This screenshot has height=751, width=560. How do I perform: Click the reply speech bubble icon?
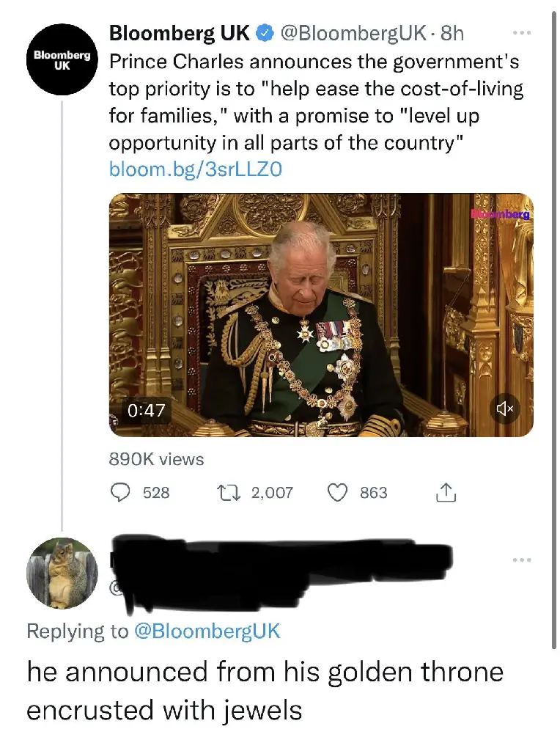(x=120, y=492)
